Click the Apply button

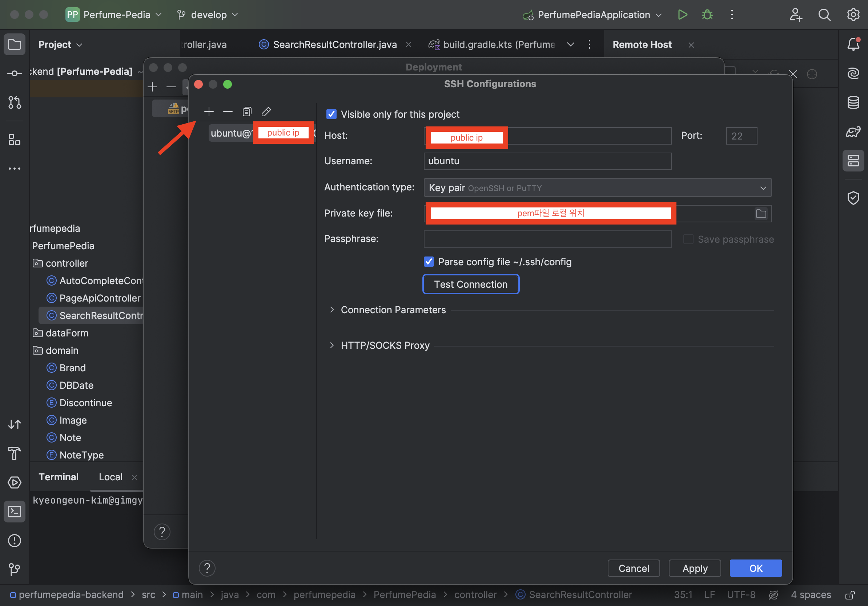(695, 568)
